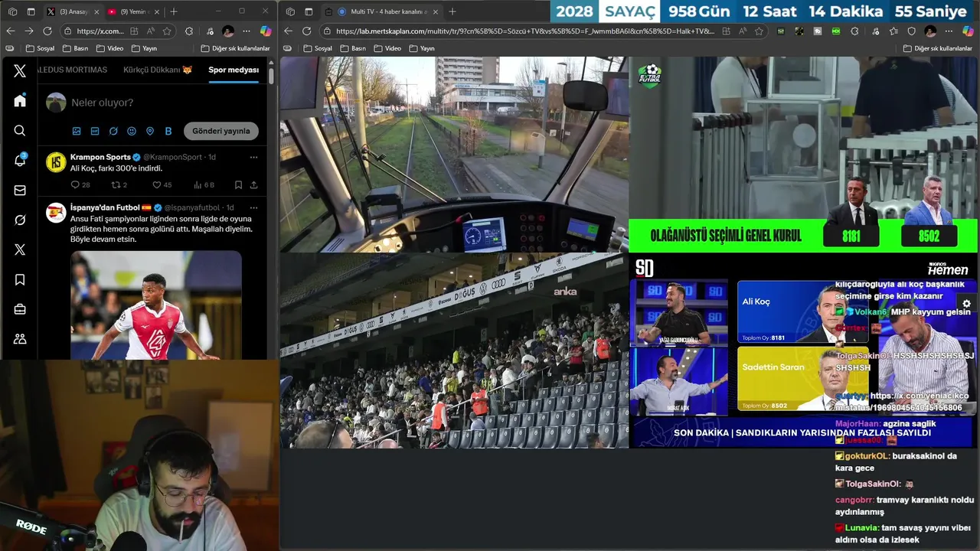980x551 pixels.
Task: Open Yayın bookmarks folder in Multi TV window
Action: tap(422, 48)
